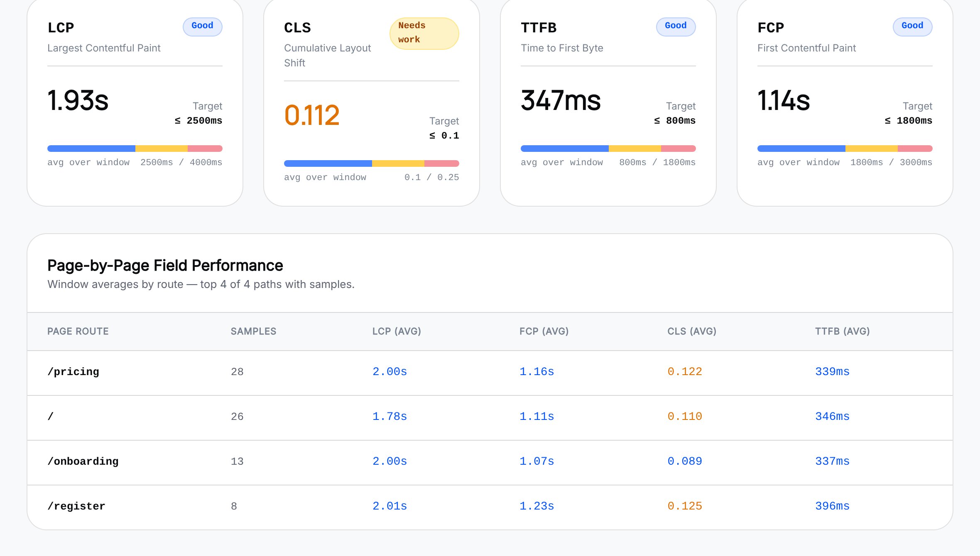Viewport: 980px width, 556px height.
Task: Sort by the FCP (AVG) column header
Action: (544, 331)
